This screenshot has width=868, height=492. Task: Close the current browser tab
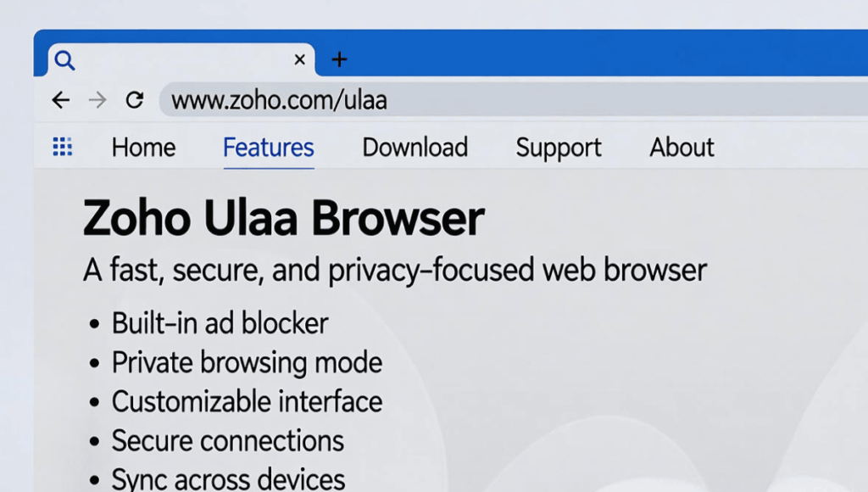point(299,59)
